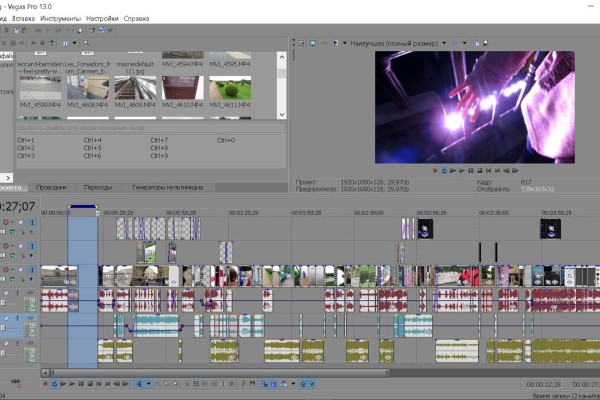Toggle loop playback in the preview transport
The height and width of the screenshot is (400, 600).
[x=444, y=171]
